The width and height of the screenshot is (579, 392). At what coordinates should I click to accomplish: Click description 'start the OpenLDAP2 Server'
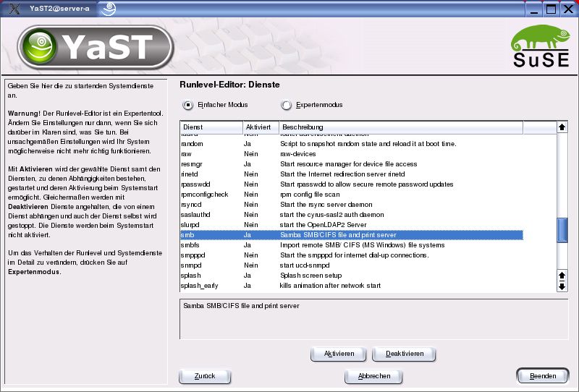(323, 225)
